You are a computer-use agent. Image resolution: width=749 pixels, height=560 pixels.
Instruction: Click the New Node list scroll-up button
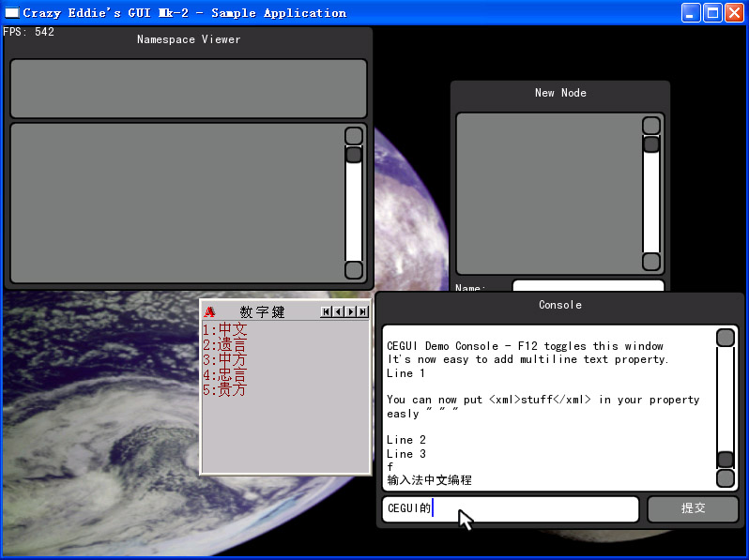point(651,126)
